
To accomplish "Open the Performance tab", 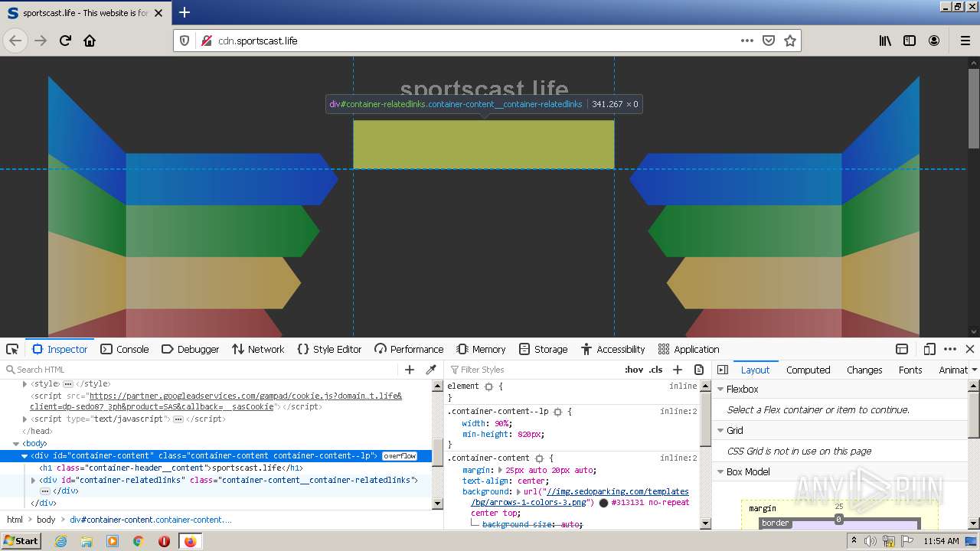I will [x=409, y=349].
